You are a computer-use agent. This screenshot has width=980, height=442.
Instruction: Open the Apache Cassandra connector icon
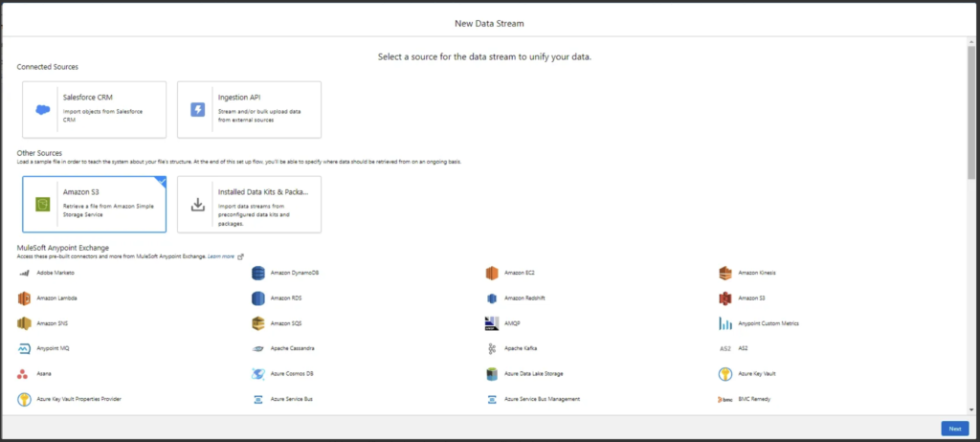(258, 349)
